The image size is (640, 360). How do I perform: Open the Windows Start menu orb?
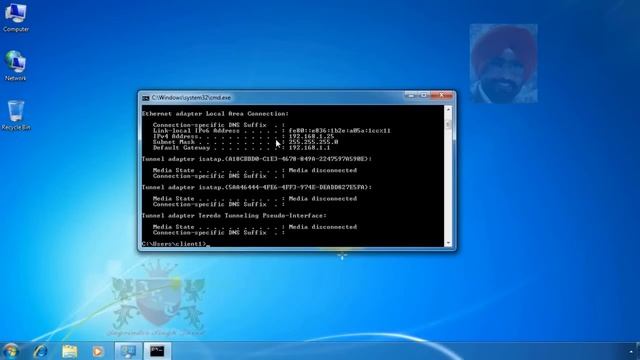point(10,351)
